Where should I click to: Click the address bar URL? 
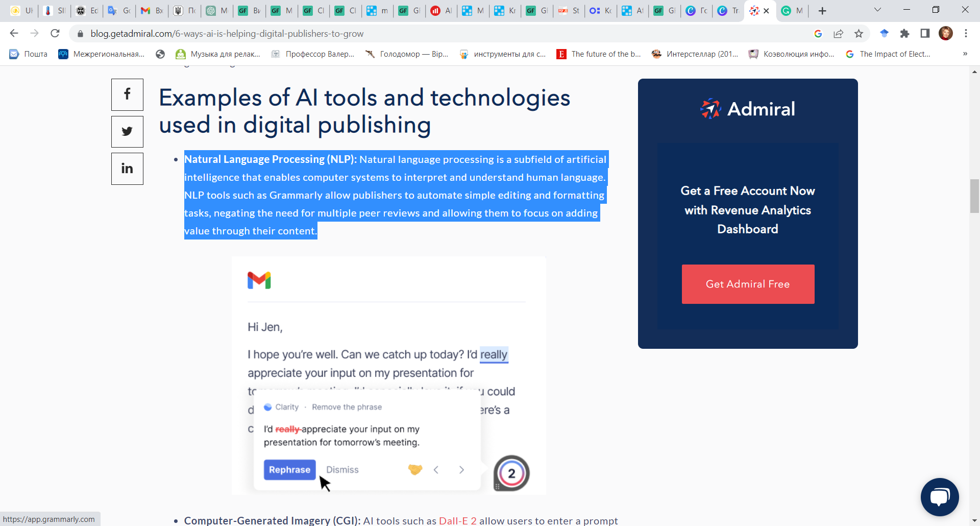pos(227,34)
